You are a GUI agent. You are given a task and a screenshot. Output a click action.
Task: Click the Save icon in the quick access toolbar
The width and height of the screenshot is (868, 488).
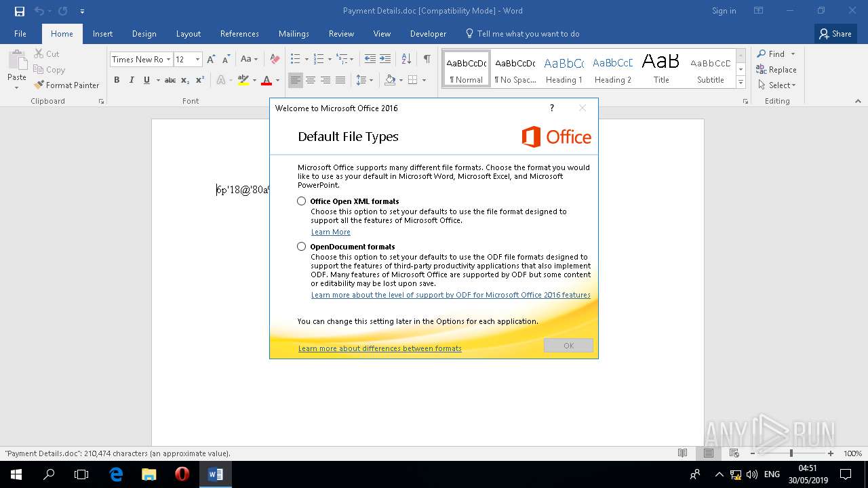pos(20,11)
